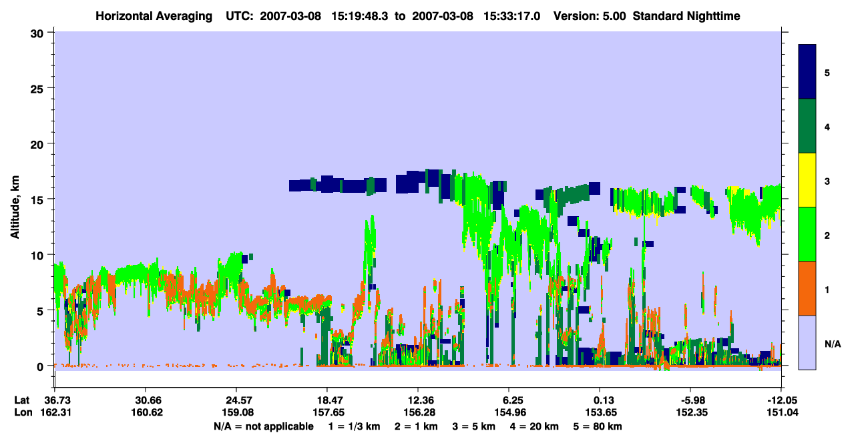
Task: Click legend text '4 = 20 km'
Action: tap(535, 426)
